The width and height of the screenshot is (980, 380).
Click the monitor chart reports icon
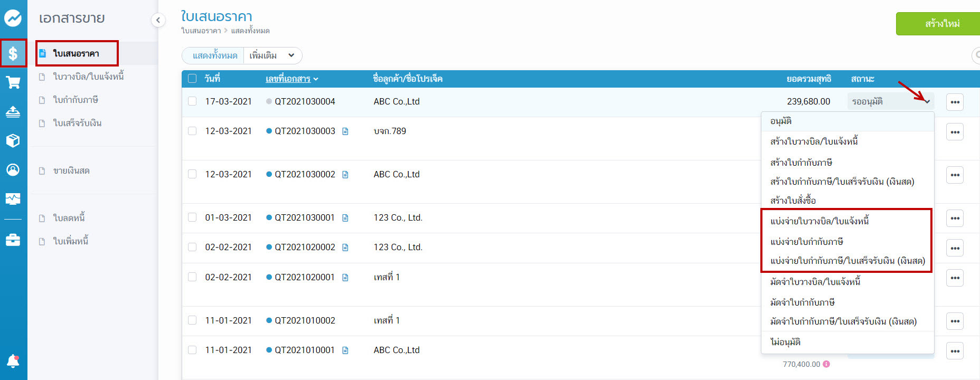tap(13, 198)
